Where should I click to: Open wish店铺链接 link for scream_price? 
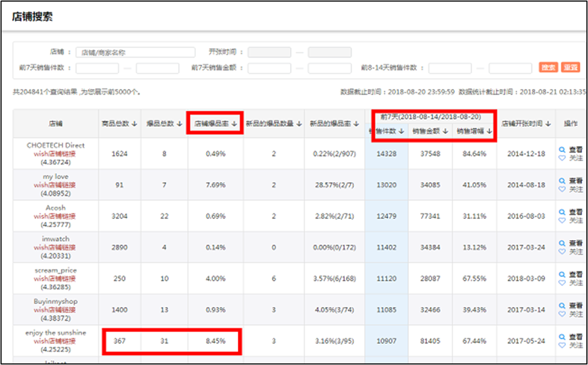[55, 278]
